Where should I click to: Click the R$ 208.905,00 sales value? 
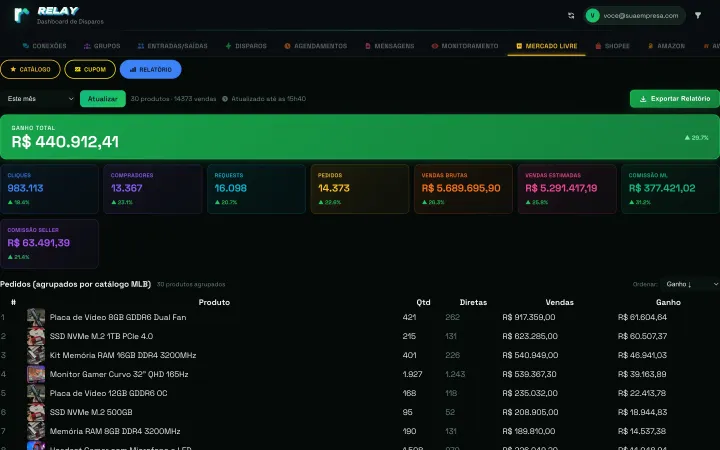point(530,412)
